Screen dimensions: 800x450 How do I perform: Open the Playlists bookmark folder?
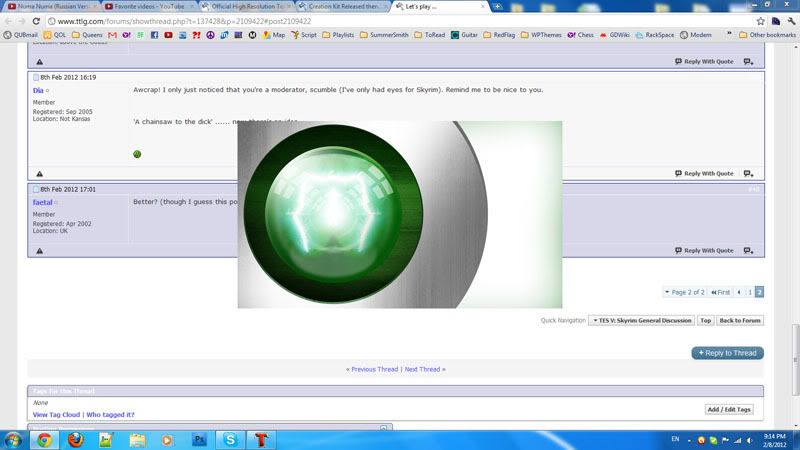[x=338, y=35]
